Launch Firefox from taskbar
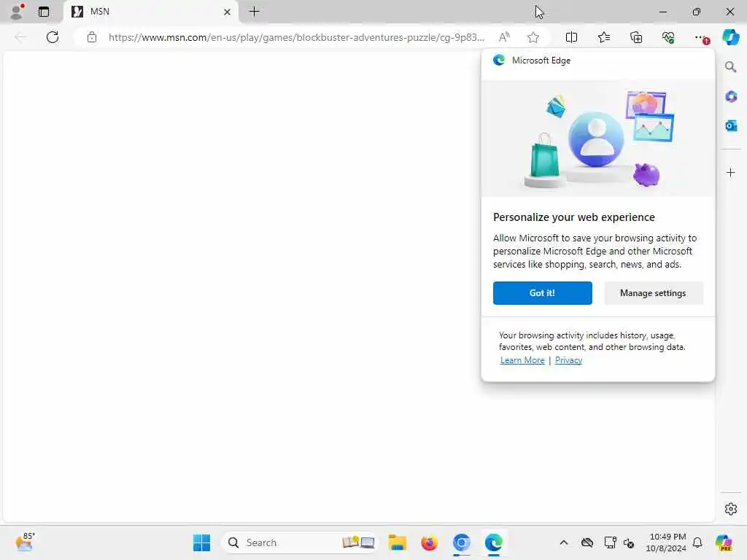The height and width of the screenshot is (560, 747). tap(429, 542)
